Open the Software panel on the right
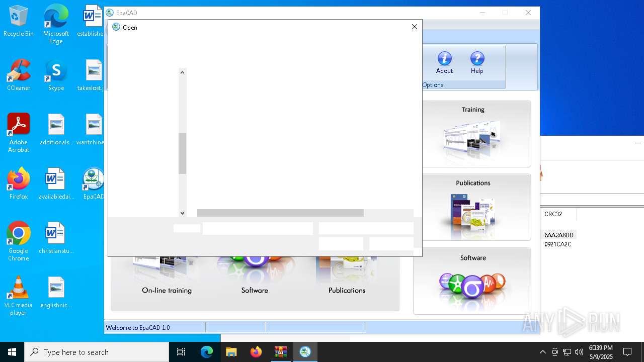Image resolution: width=644 pixels, height=362 pixels. point(473,281)
